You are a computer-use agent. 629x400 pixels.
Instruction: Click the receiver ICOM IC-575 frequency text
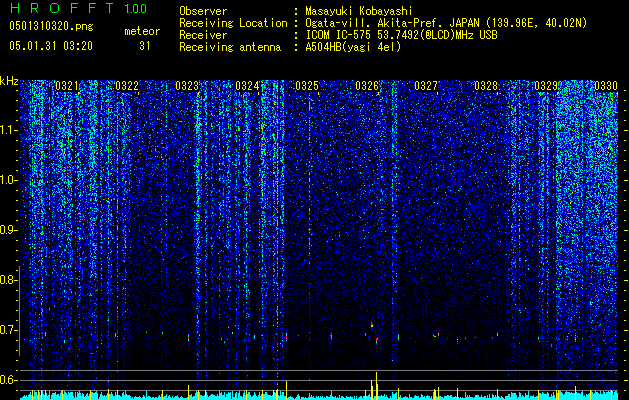click(x=401, y=35)
